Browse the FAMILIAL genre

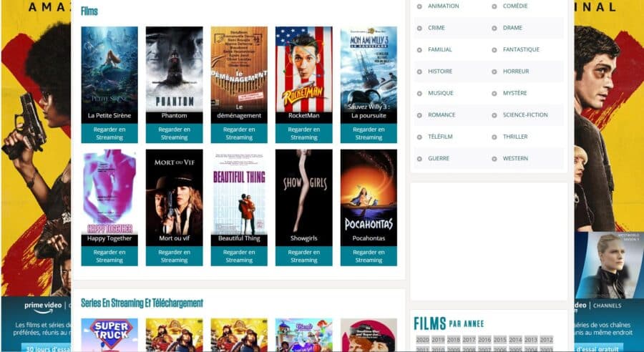pyautogui.click(x=440, y=49)
